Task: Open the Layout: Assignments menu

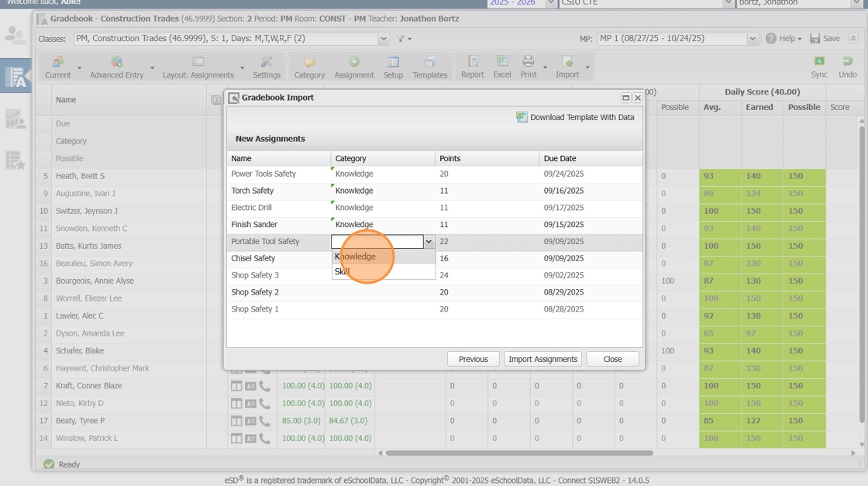Action: point(198,67)
